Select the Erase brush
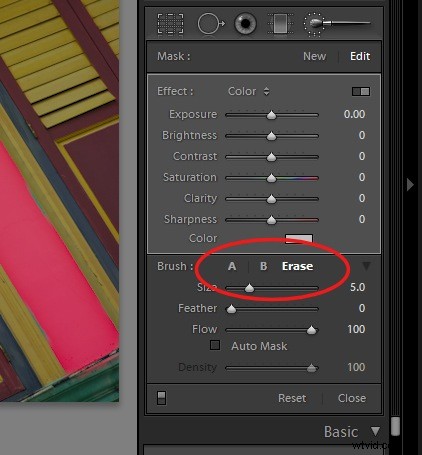This screenshot has height=455, width=422. point(297,266)
